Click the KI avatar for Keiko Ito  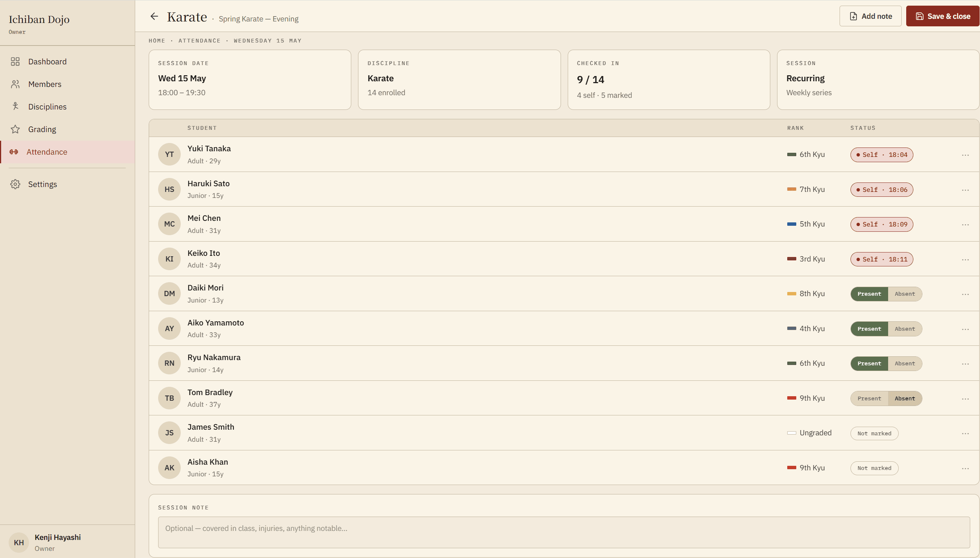169,259
